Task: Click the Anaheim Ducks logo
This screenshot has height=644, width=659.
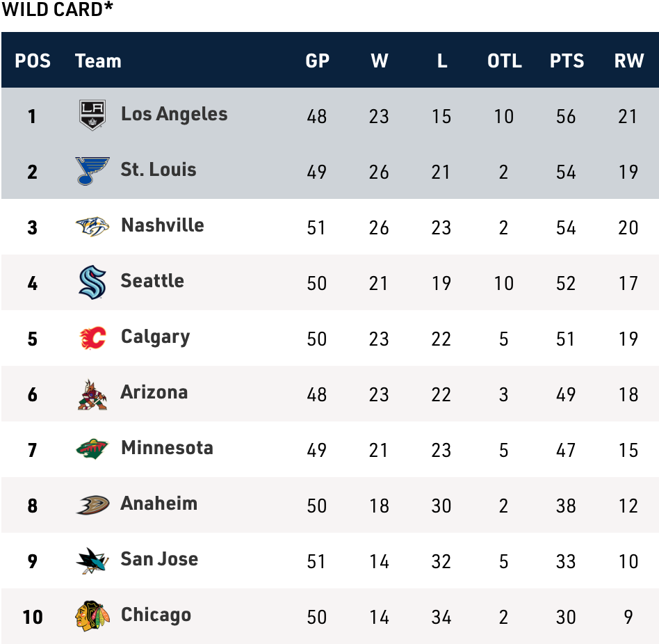Action: coord(92,505)
